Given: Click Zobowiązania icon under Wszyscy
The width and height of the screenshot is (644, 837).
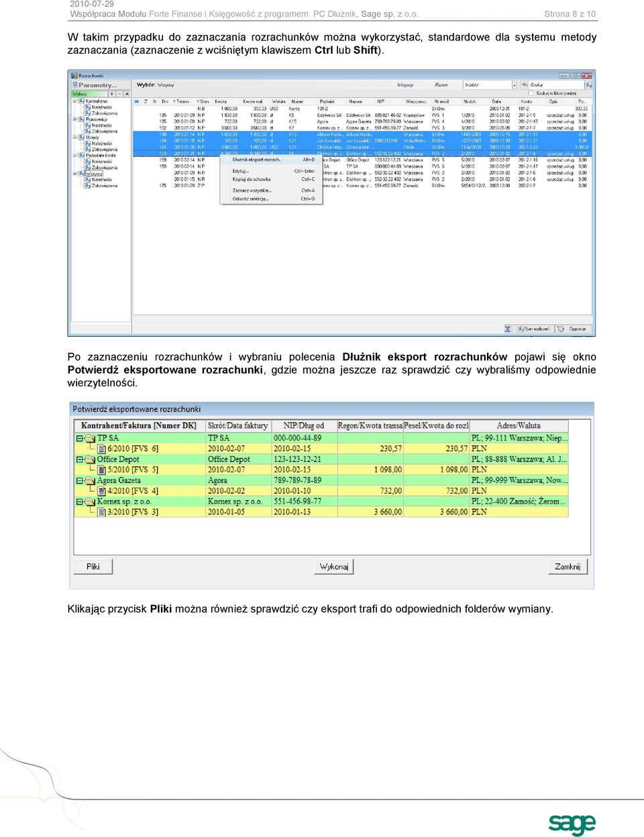Looking at the screenshot, I should coord(87,186).
